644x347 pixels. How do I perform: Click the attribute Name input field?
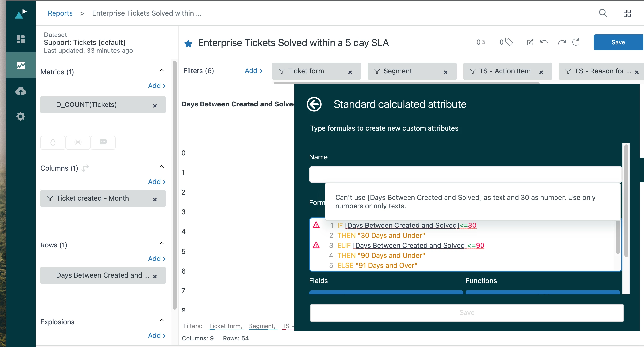click(465, 174)
